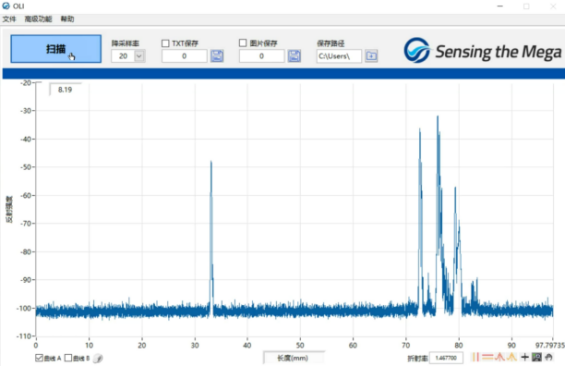Open the 文件 menu

[9, 19]
